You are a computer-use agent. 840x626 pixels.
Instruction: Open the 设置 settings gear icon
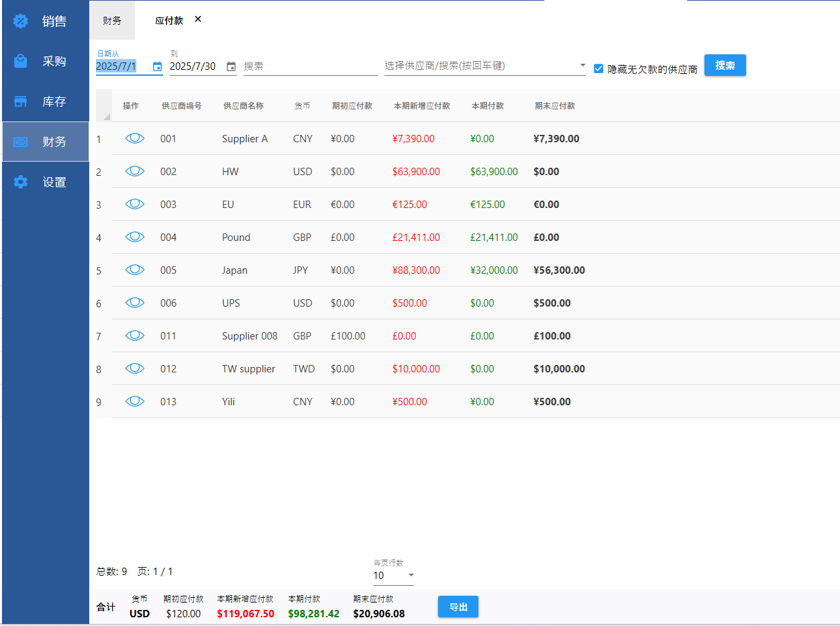pos(21,182)
